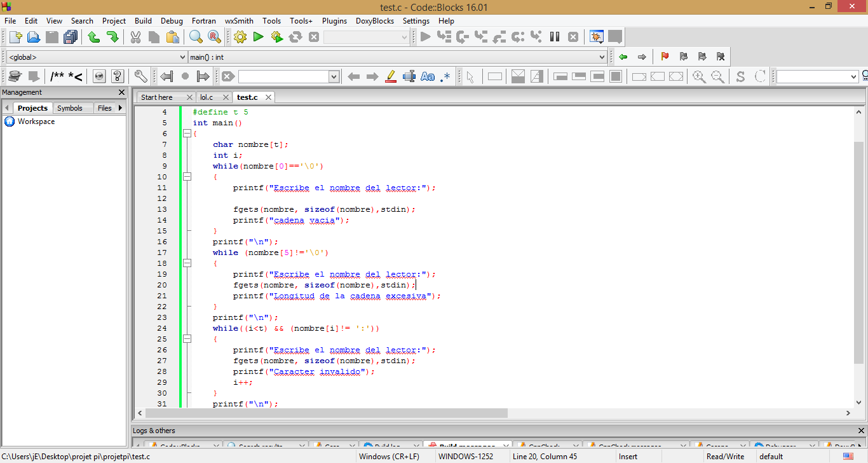Clear all bookmarks flag icon
The height and width of the screenshot is (463, 868).
[x=720, y=57]
